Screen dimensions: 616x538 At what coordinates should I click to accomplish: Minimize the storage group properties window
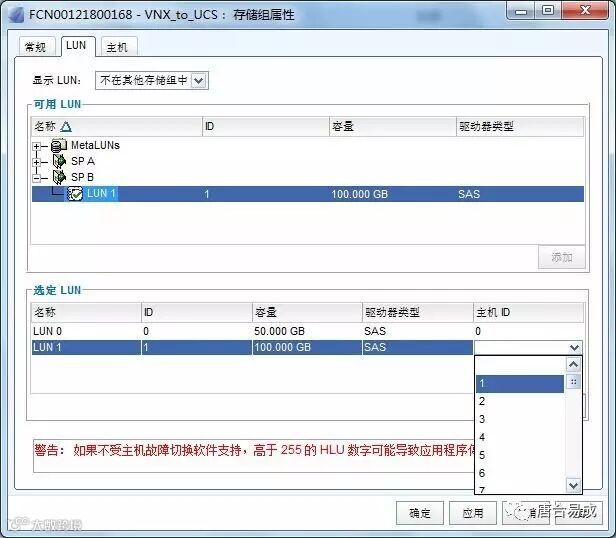pos(520,11)
